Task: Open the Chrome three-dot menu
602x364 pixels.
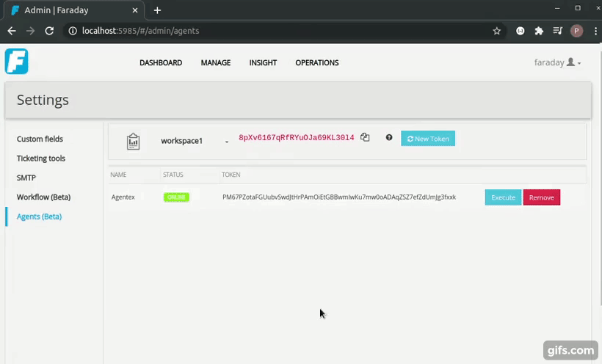Action: [593, 31]
